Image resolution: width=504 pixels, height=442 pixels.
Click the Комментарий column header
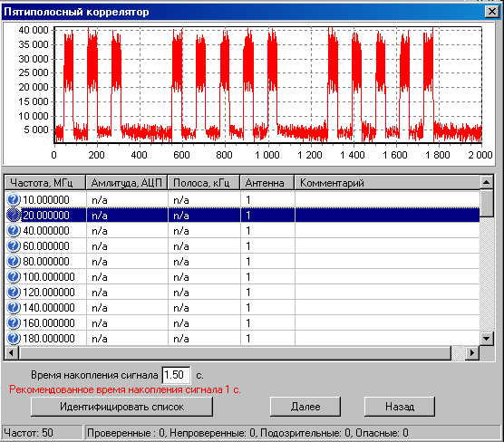[x=387, y=183]
